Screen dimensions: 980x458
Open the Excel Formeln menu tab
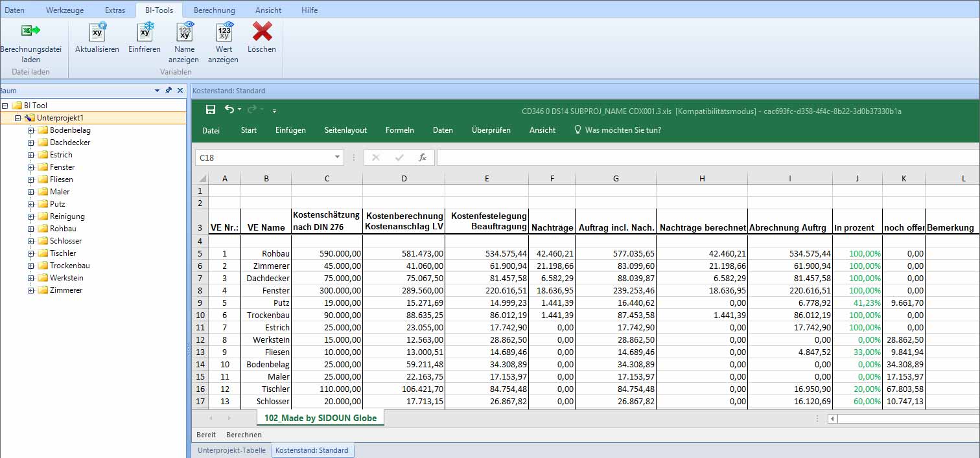[x=399, y=130]
